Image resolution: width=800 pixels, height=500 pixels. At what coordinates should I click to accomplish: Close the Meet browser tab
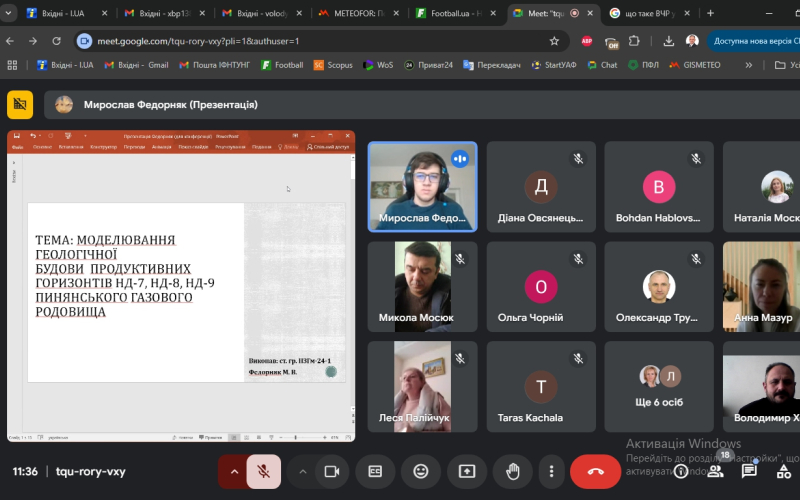pos(590,13)
